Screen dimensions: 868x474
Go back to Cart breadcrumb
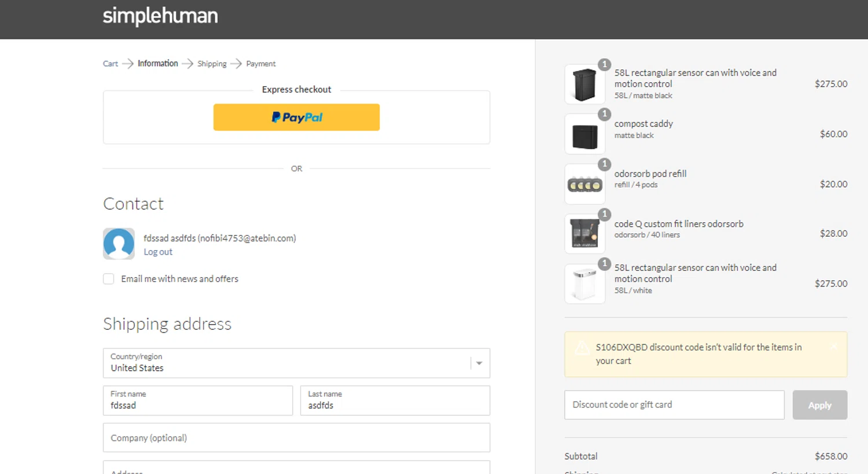coord(111,64)
